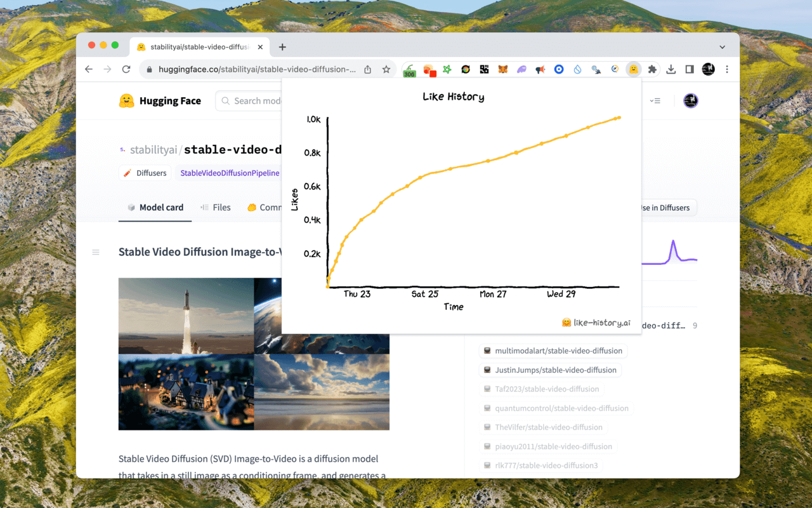Click the Hugging Face emoji extension icon
This screenshot has height=508, width=812.
(633, 69)
